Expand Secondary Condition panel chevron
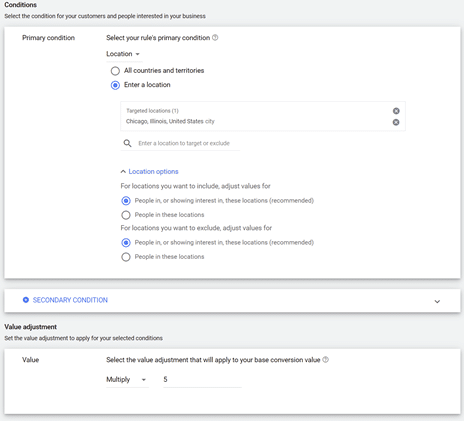Screen dimensions: 464x421 point(437,301)
